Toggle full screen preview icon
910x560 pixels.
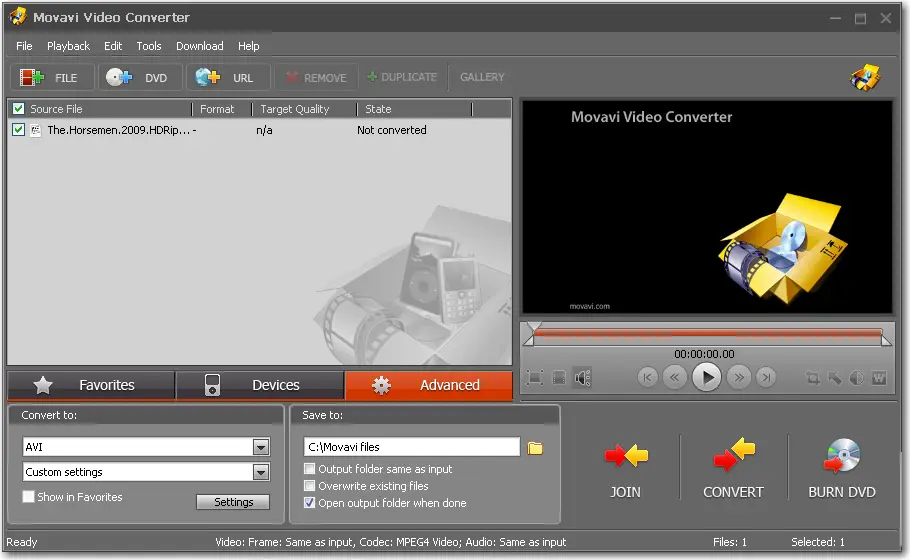click(x=535, y=378)
